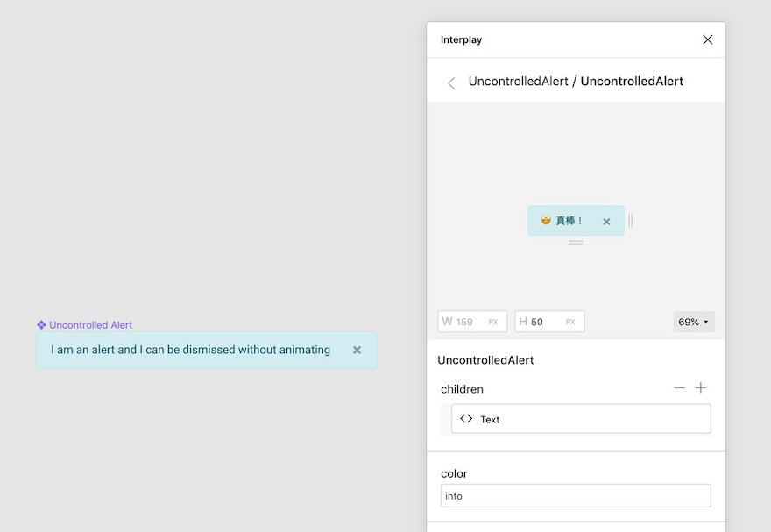The height and width of the screenshot is (532, 771).
Task: Click the children property label
Action: (x=462, y=389)
